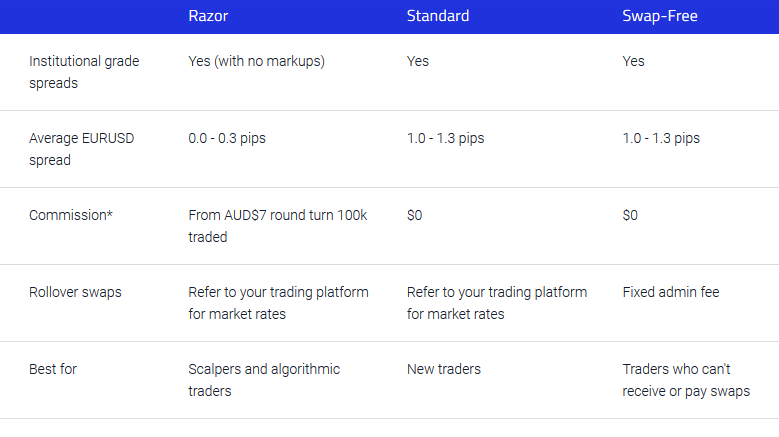
Task: Click the Razor column header
Action: pos(209,16)
